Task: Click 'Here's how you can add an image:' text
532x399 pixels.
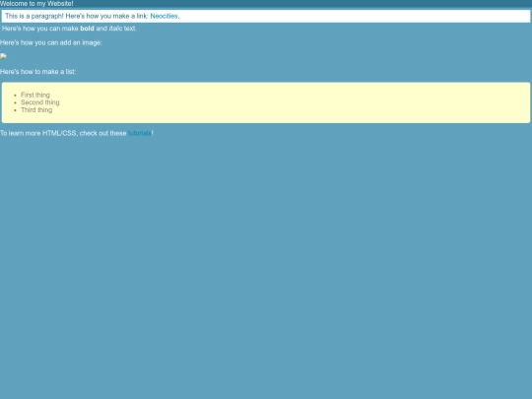Action: click(x=51, y=42)
